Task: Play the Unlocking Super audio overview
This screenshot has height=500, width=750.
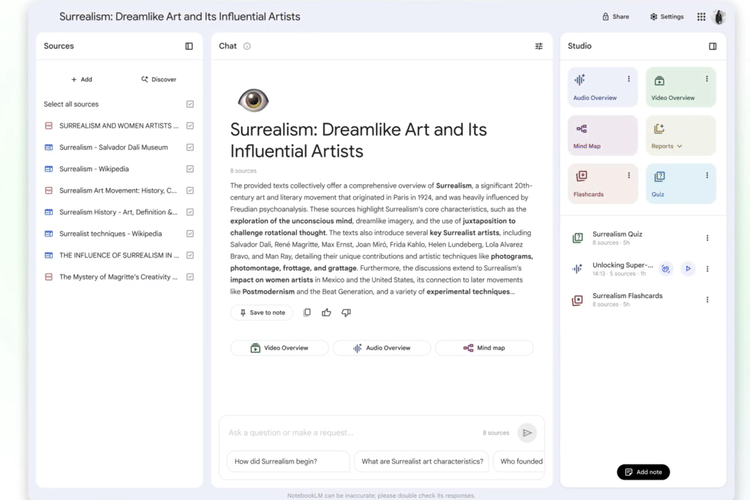Action: 688,268
